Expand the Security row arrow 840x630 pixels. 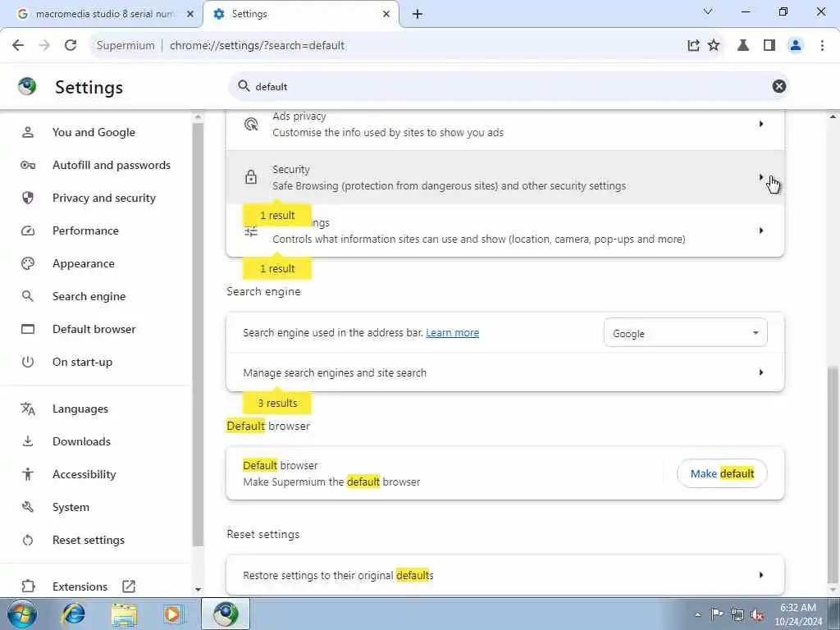click(761, 177)
